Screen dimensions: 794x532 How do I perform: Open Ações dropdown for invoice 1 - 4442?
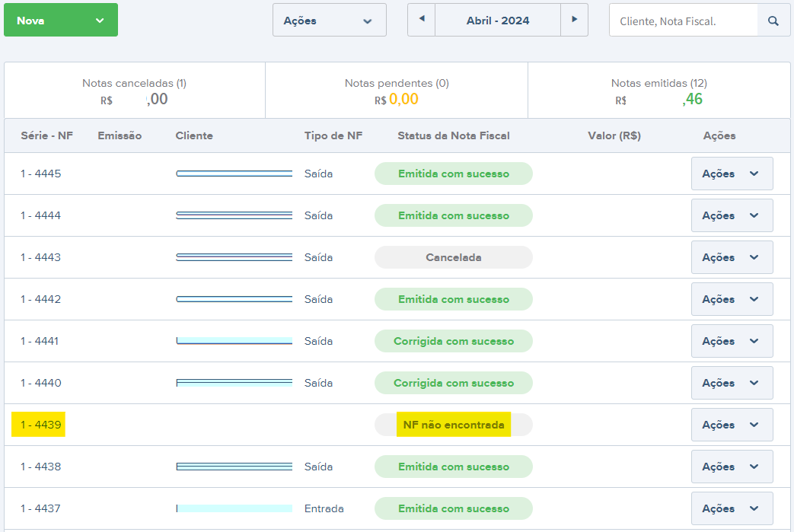[x=732, y=299]
